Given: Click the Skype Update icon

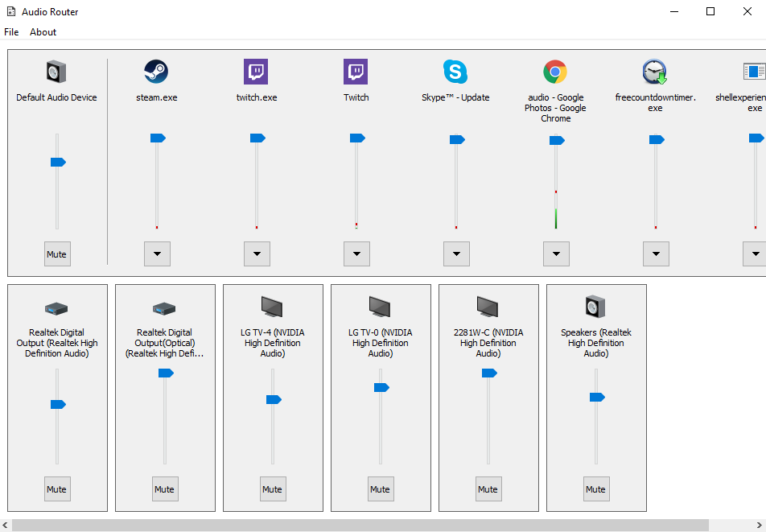Looking at the screenshot, I should (x=455, y=72).
